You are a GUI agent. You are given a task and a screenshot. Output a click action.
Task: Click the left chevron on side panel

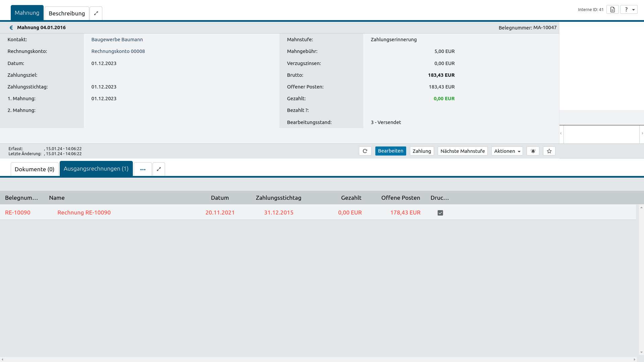point(561,133)
